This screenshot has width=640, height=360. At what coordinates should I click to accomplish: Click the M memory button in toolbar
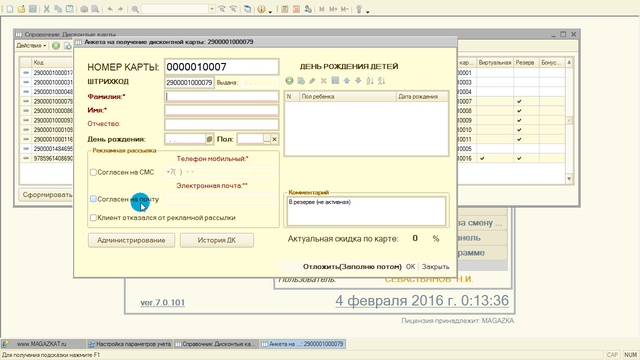tap(322, 9)
